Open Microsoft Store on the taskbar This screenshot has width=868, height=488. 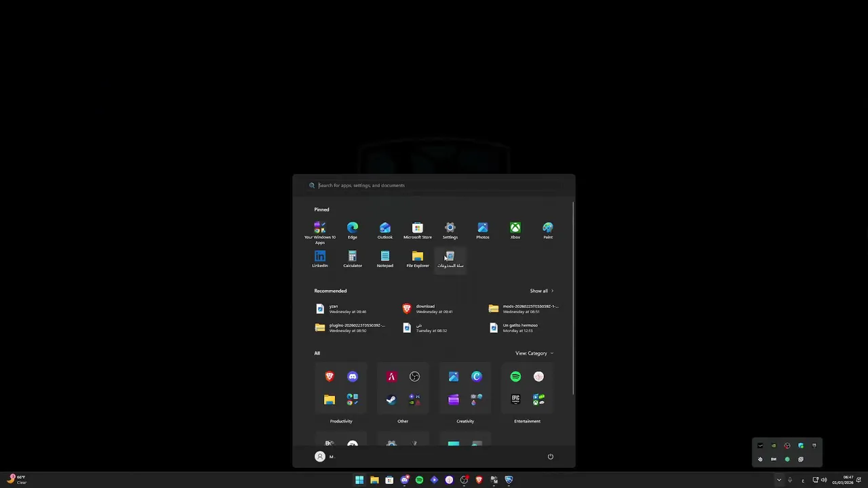click(389, 480)
